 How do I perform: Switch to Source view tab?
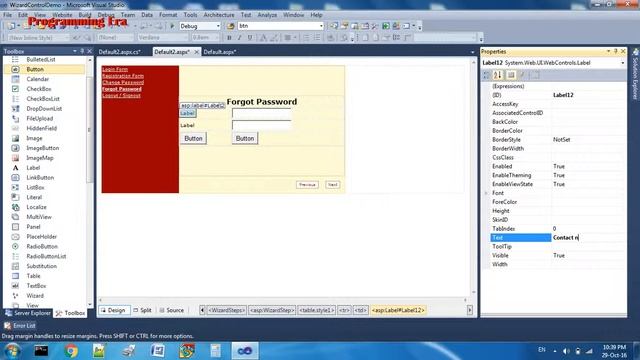(x=171, y=310)
